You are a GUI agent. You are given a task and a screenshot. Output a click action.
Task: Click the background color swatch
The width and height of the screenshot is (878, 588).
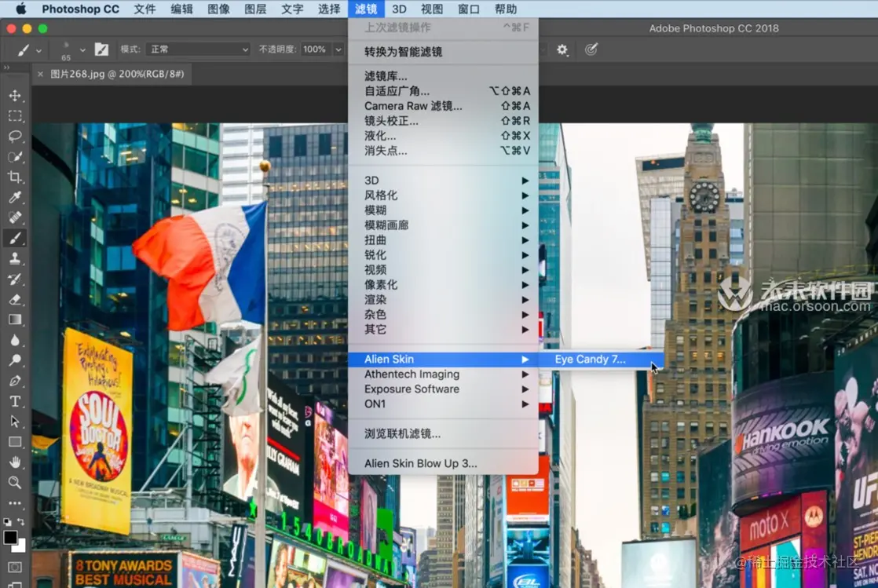[x=20, y=546]
